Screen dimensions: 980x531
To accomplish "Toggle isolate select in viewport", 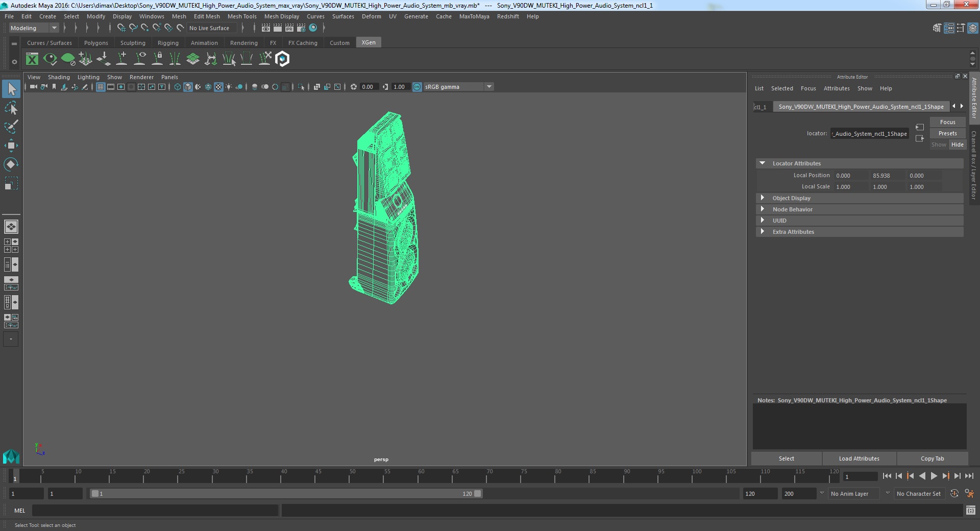I will click(x=301, y=87).
